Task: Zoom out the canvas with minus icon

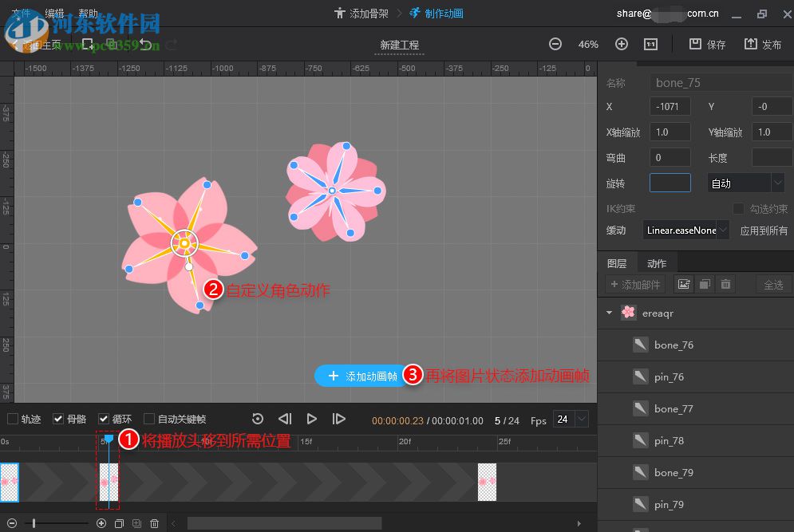Action: click(x=555, y=45)
